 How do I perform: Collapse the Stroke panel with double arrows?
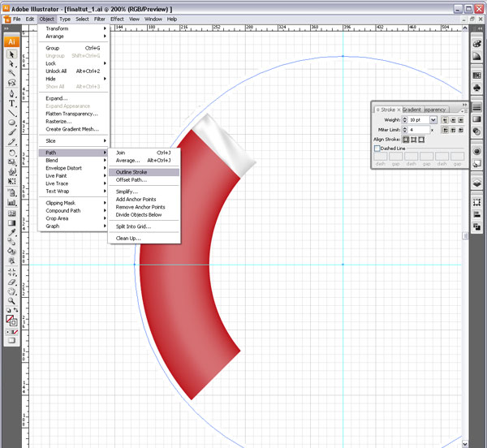pyautogui.click(x=464, y=105)
